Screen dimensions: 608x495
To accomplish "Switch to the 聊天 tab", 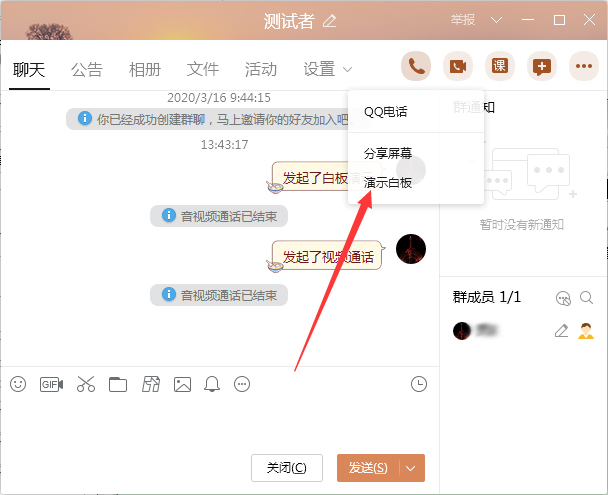I will tap(29, 70).
